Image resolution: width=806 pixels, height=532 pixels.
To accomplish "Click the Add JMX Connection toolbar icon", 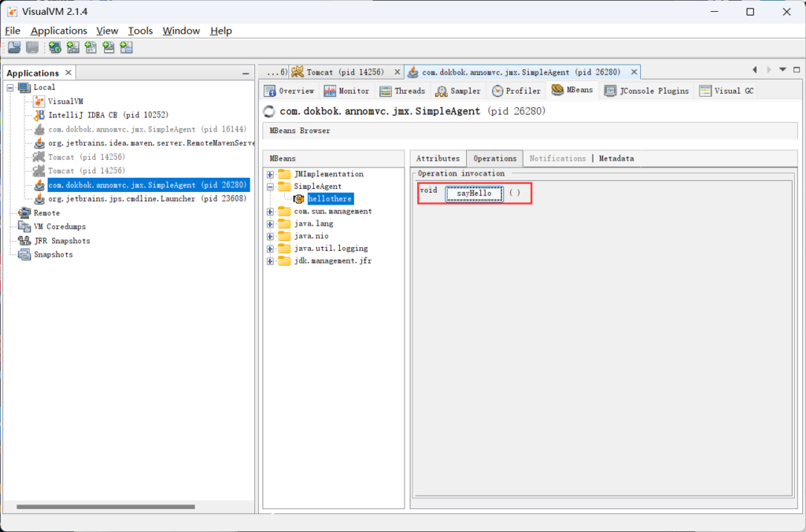I will pyautogui.click(x=73, y=48).
